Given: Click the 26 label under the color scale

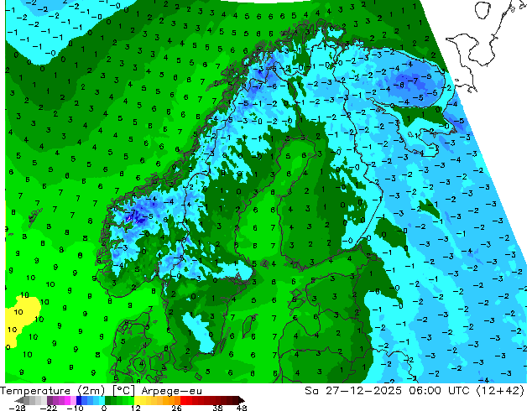Looking at the screenshot, I should (x=178, y=408).
